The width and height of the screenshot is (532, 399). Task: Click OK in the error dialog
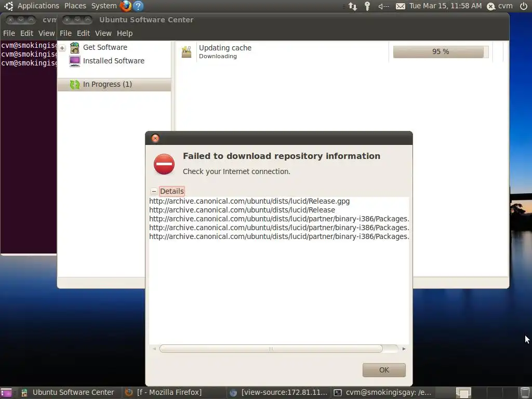click(384, 370)
